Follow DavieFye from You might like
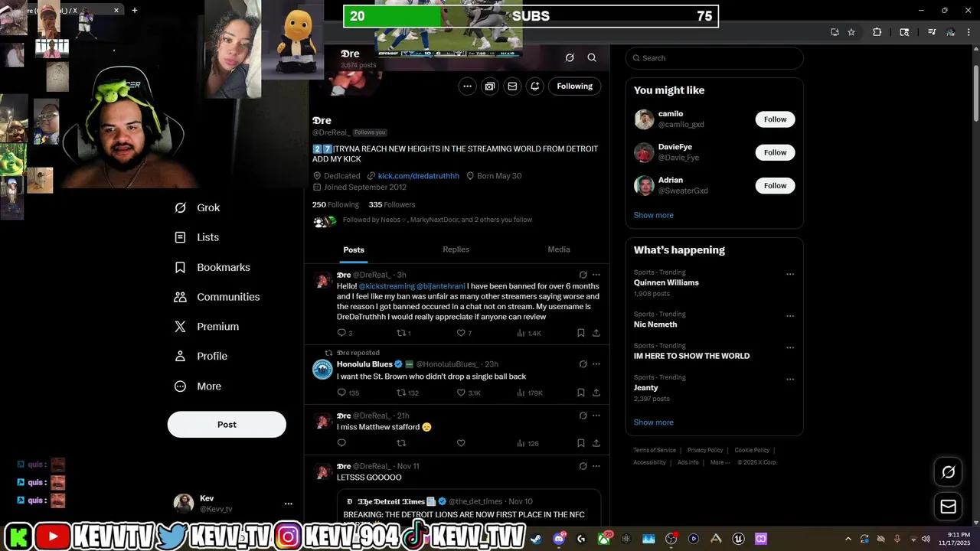Screen dimensions: 980x551 775,152
